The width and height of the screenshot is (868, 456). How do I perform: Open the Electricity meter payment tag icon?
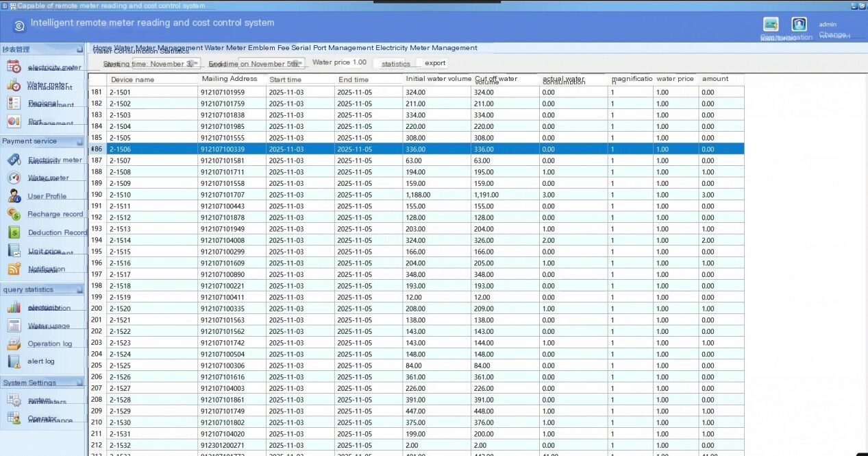pyautogui.click(x=14, y=160)
